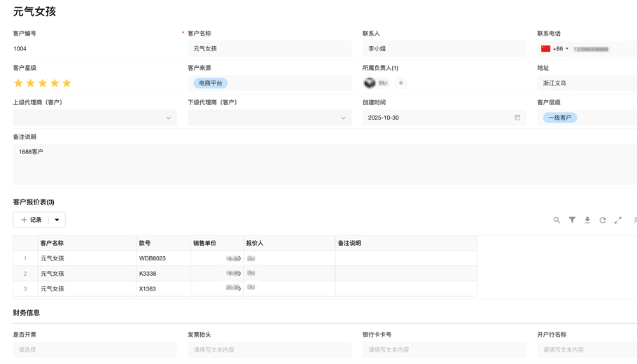Open dropdown arrow next to 记录 button
Screen dimensions: 637x364
click(x=57, y=220)
